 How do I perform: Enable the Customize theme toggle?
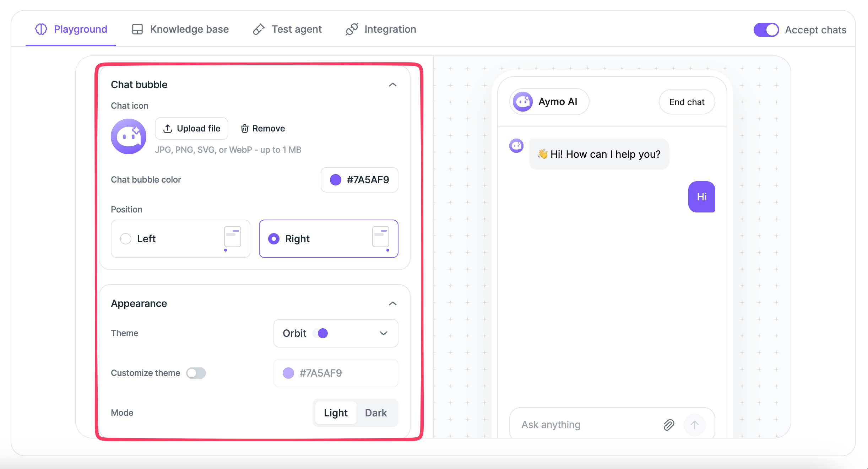[x=196, y=373]
